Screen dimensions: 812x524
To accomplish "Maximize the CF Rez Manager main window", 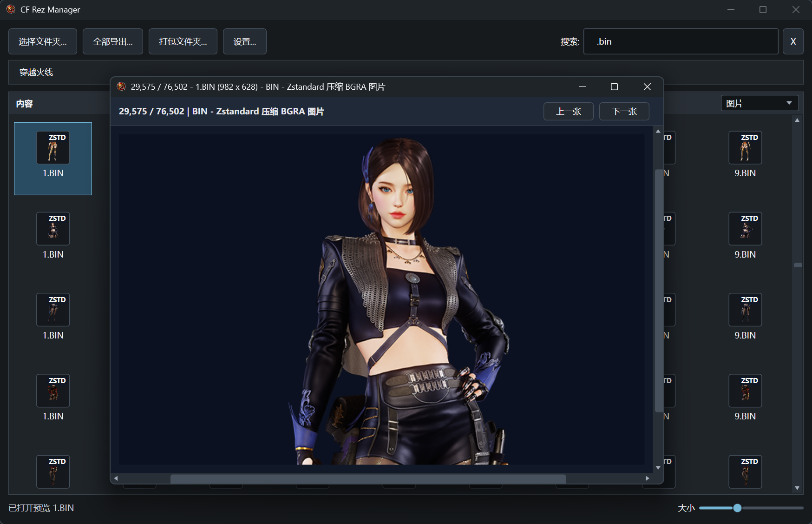I will (763, 9).
